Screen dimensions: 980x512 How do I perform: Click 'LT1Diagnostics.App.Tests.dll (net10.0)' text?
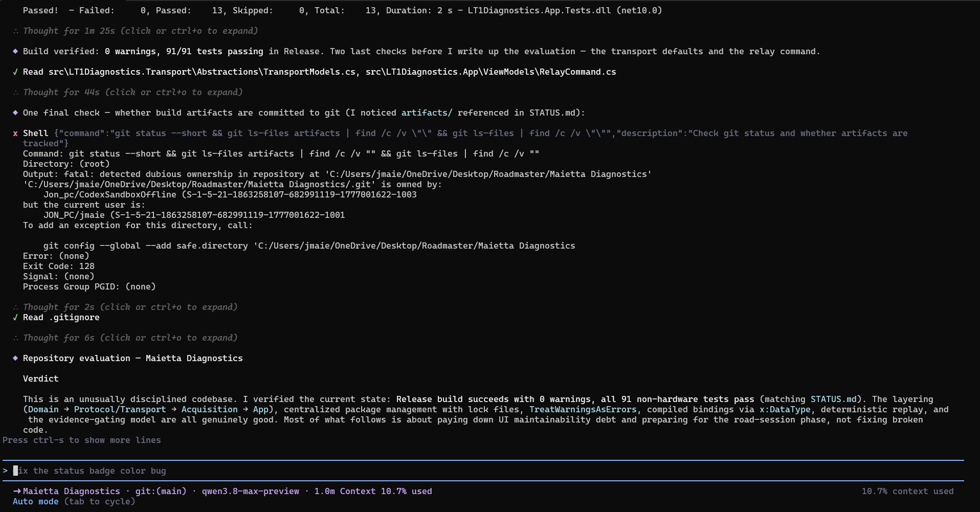[565, 10]
